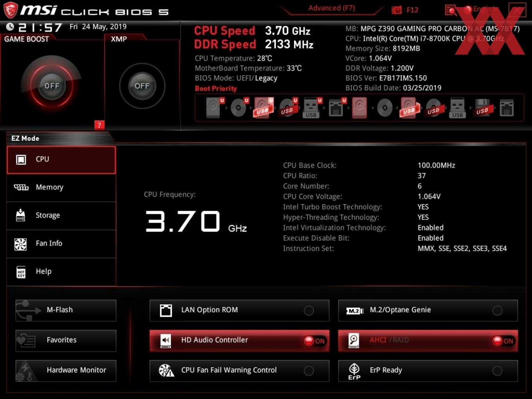
Task: Open the red question mark help below Game Boost
Action: [99, 125]
